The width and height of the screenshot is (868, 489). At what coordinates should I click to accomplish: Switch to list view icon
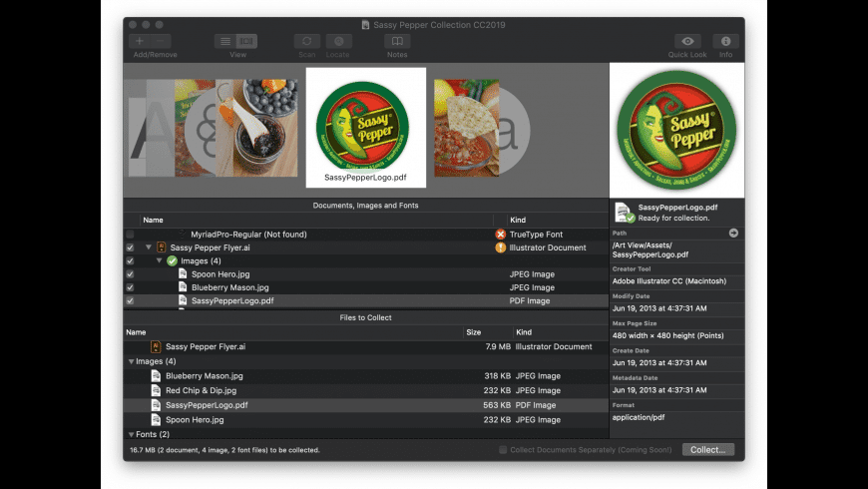[225, 41]
